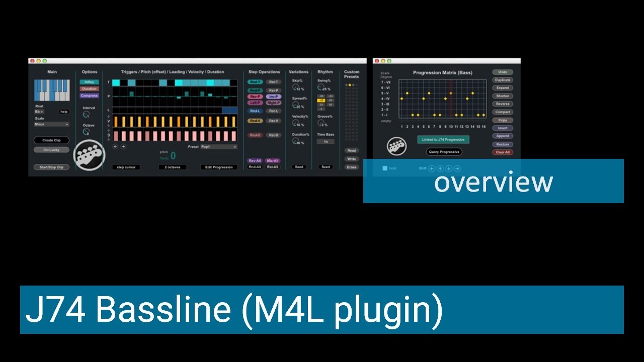Click the Shift left arrow icon
The height and width of the screenshot is (362, 644).
[x=432, y=168]
